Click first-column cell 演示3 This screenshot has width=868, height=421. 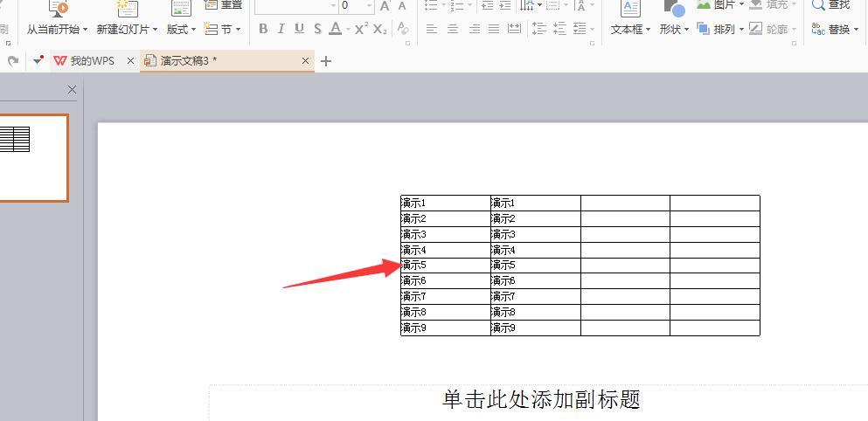click(x=446, y=235)
